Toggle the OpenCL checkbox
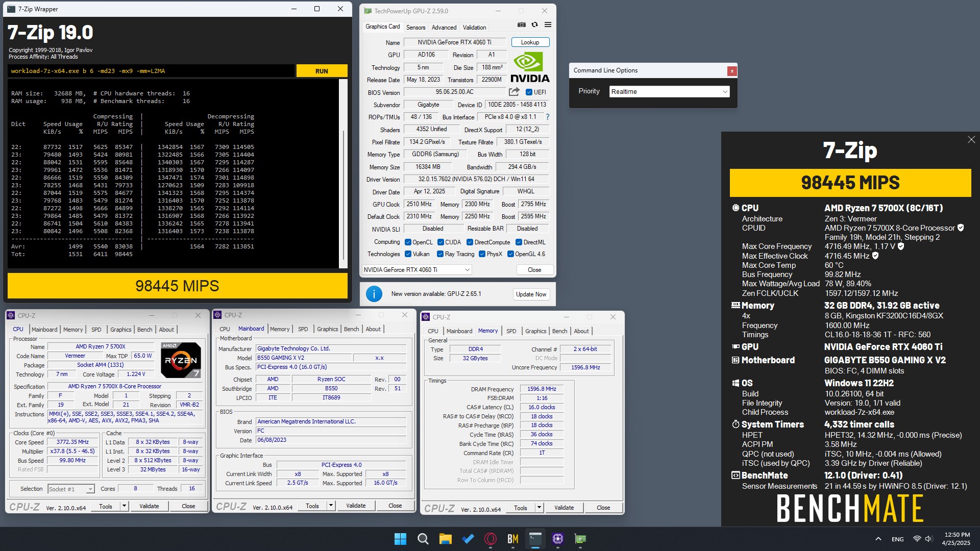980x551 pixels. point(408,242)
